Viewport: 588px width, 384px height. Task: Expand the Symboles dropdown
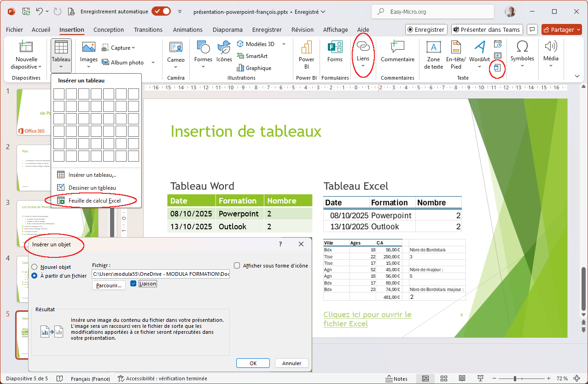point(522,66)
